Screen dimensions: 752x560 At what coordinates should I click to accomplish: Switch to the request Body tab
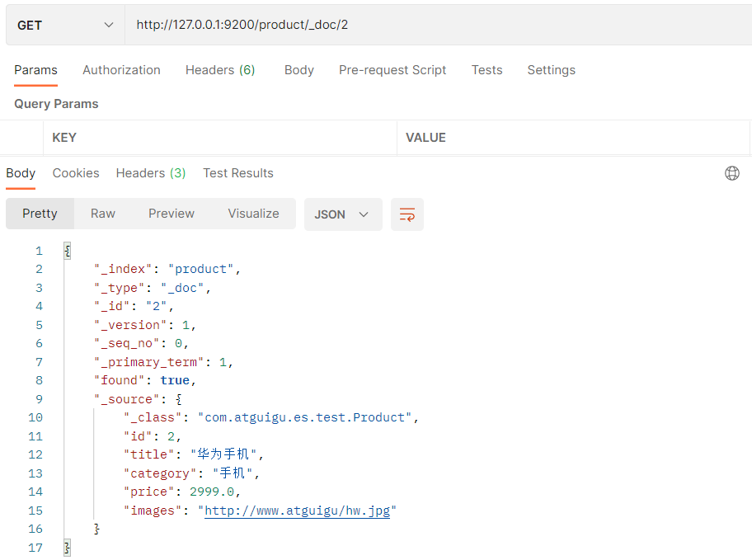298,70
